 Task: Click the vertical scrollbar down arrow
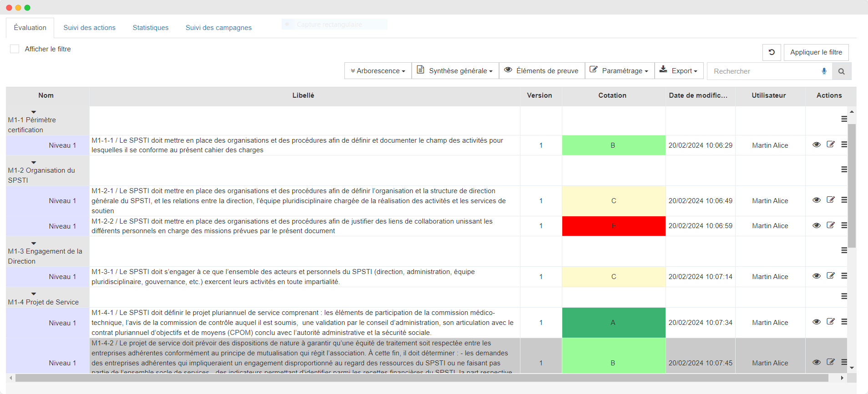(852, 368)
